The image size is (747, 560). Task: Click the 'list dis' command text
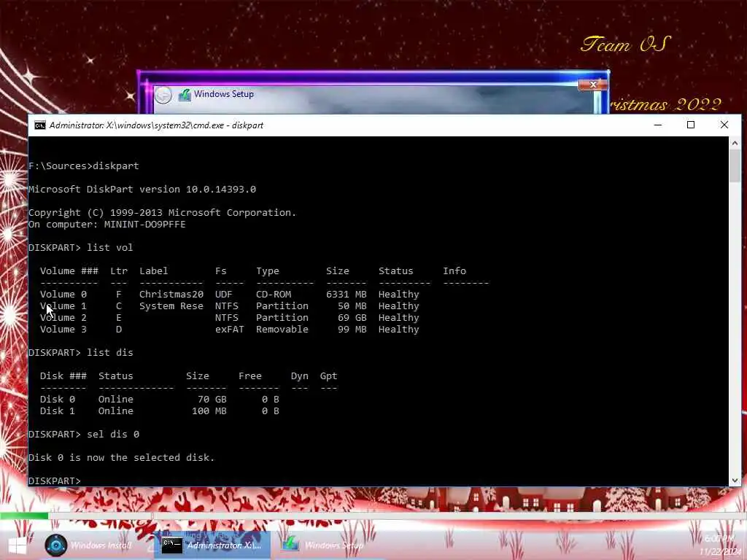click(x=110, y=352)
